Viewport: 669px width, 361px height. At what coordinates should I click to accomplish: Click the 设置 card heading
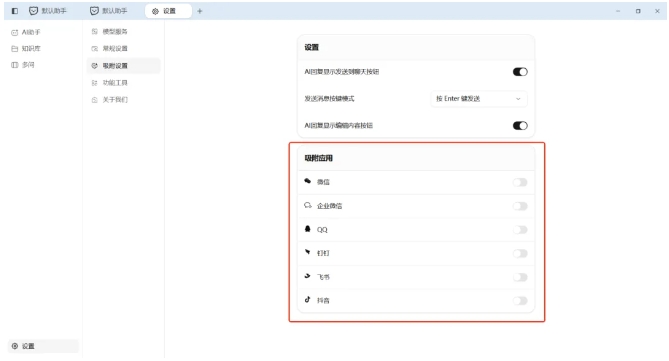click(x=311, y=47)
